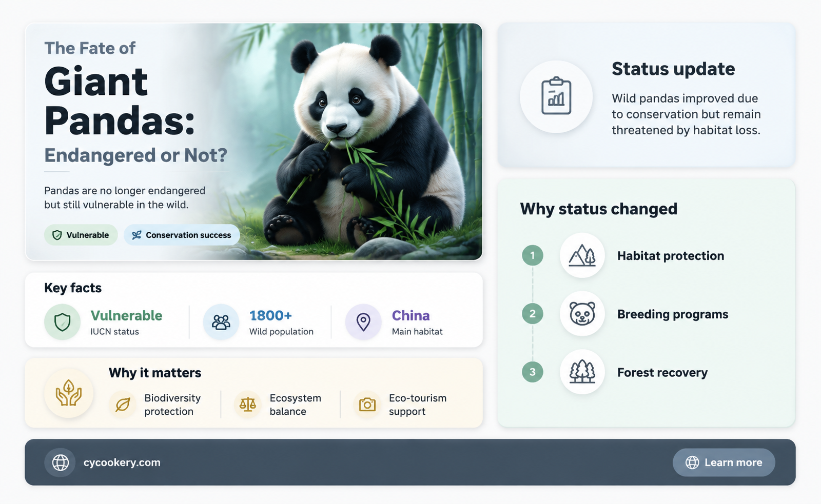821x504 pixels.
Task: Click the green 'Vulnerable' status value
Action: [126, 315]
